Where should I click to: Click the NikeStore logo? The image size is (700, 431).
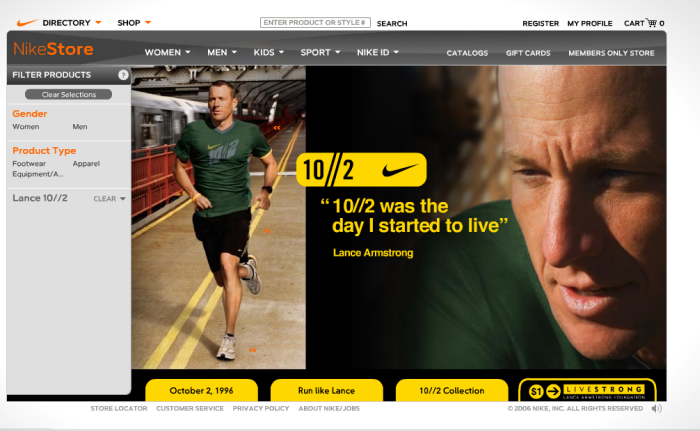click(x=53, y=49)
